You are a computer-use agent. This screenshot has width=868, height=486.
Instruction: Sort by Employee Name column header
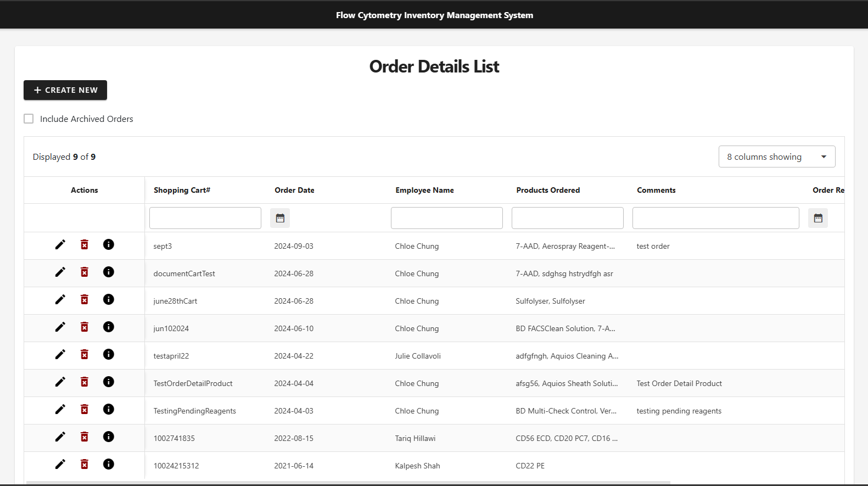pyautogui.click(x=424, y=190)
